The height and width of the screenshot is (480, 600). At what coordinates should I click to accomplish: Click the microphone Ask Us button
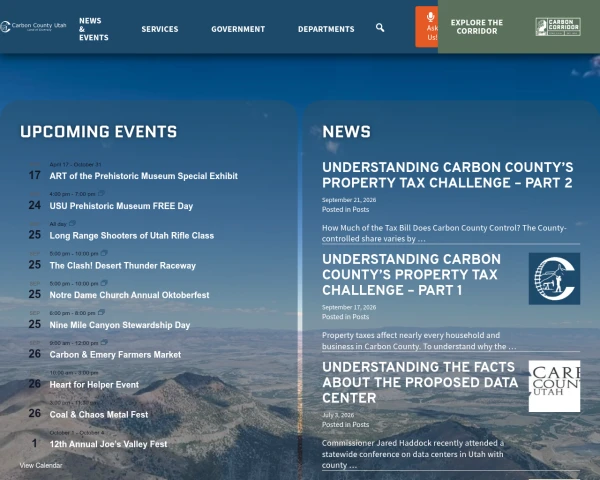(427, 27)
